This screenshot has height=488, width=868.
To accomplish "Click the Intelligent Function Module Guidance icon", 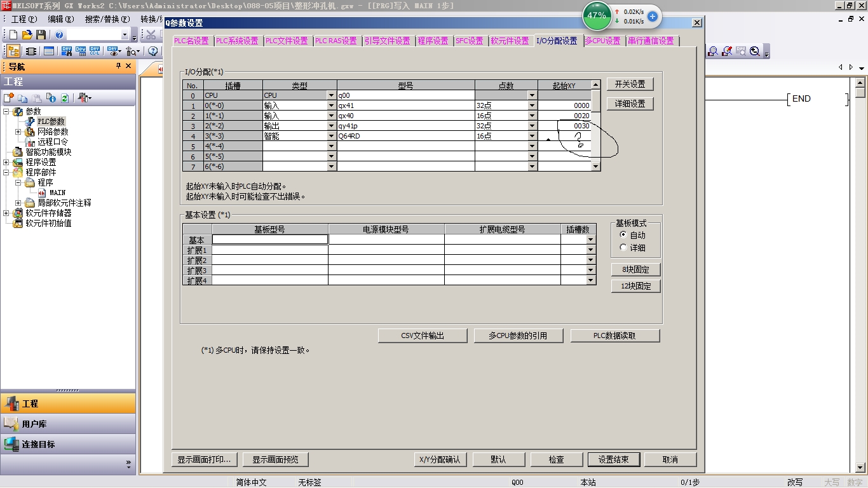I will 133,51.
